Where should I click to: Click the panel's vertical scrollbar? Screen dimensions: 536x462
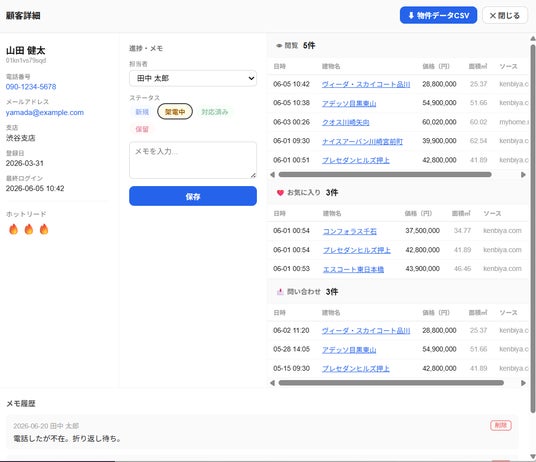(533, 228)
